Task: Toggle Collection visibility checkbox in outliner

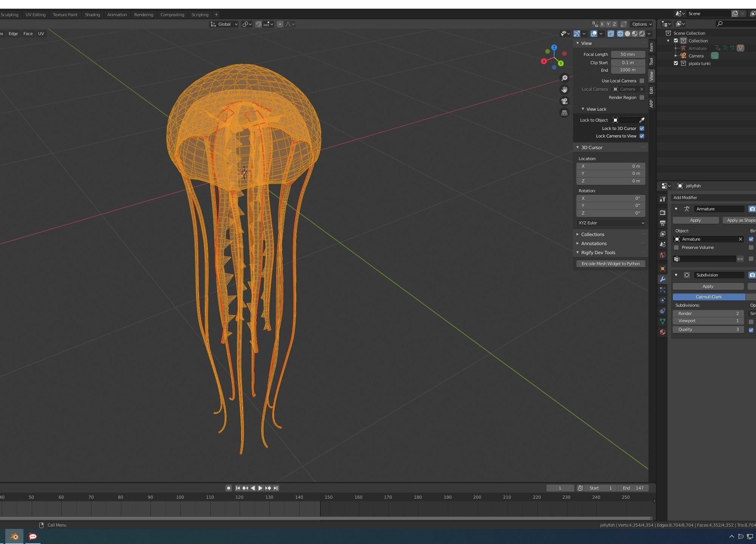Action: click(676, 41)
